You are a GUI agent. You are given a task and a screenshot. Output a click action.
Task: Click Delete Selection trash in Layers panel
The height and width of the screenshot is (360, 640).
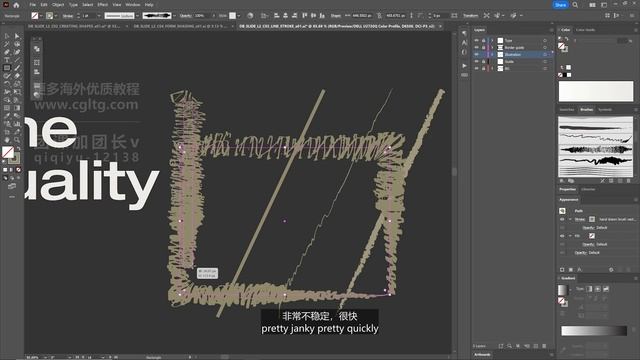[544, 346]
